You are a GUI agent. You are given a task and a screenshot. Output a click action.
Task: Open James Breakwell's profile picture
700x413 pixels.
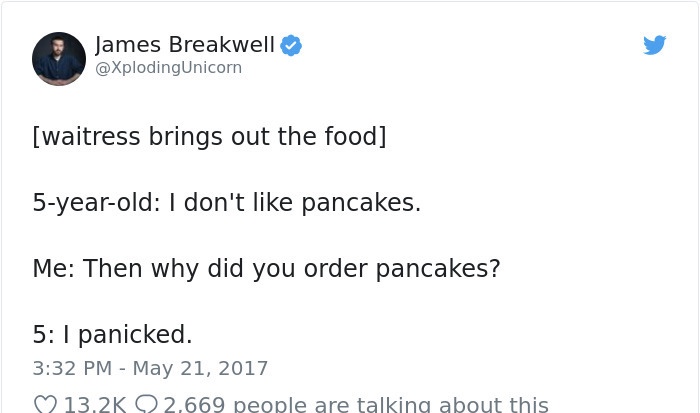[x=59, y=58]
